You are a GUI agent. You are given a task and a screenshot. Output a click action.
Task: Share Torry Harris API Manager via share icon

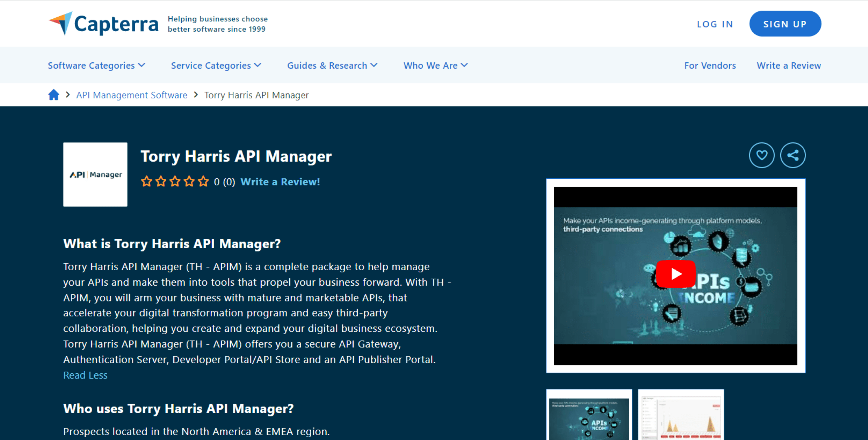tap(793, 155)
